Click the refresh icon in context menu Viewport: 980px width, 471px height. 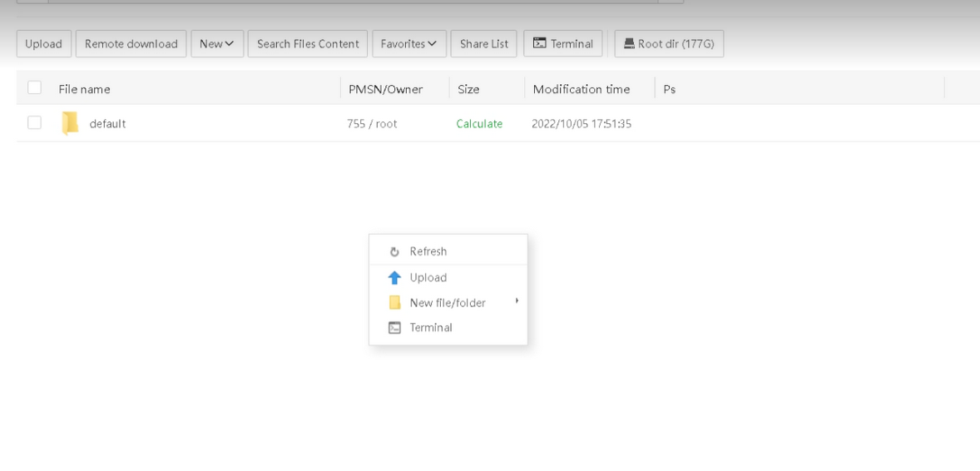coord(394,252)
